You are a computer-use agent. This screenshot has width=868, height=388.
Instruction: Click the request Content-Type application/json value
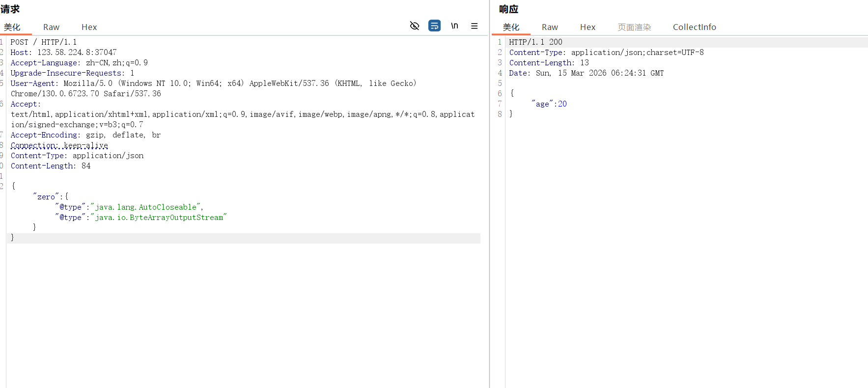pyautogui.click(x=108, y=156)
